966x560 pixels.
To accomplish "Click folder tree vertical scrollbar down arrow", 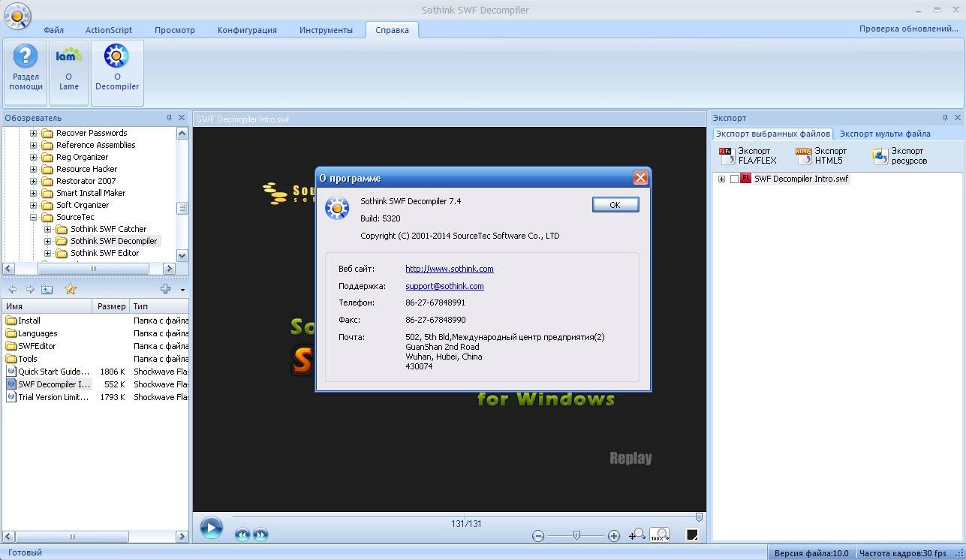I will (x=182, y=256).
